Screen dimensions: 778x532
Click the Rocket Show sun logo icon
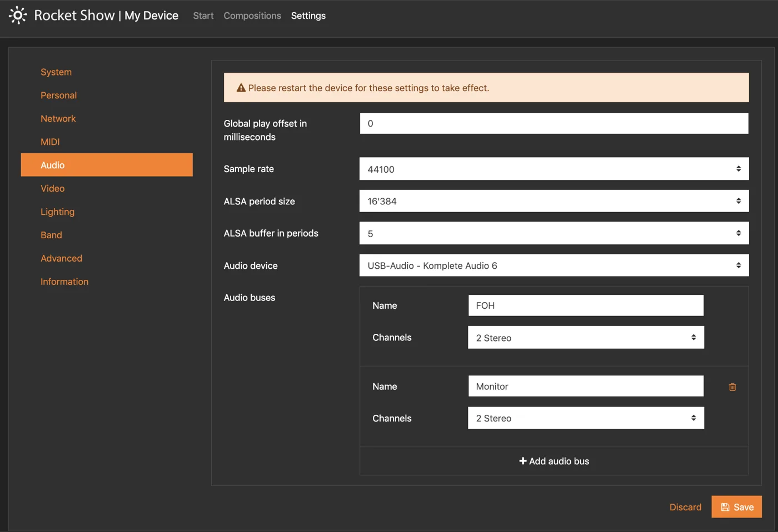[18, 15]
